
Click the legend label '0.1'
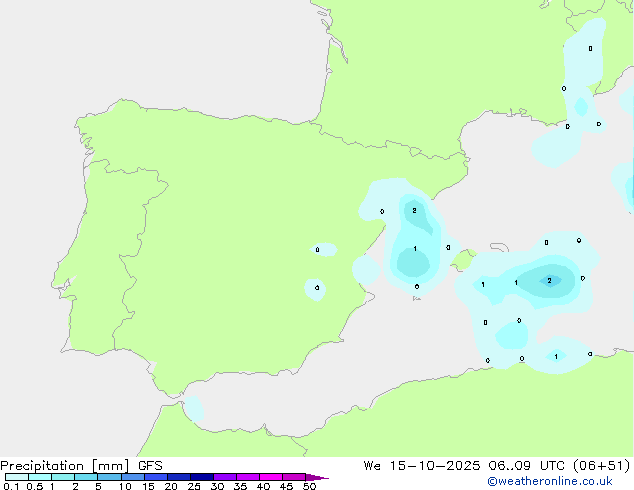click(x=11, y=486)
